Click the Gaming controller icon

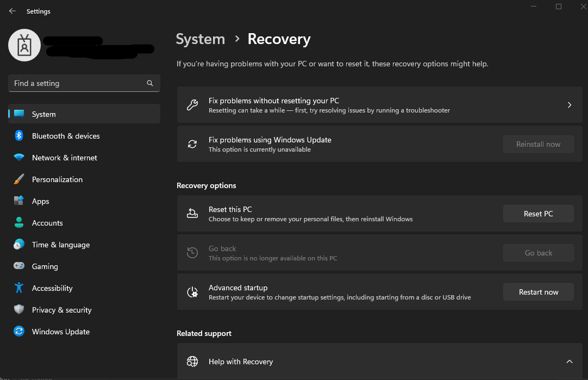pos(19,266)
